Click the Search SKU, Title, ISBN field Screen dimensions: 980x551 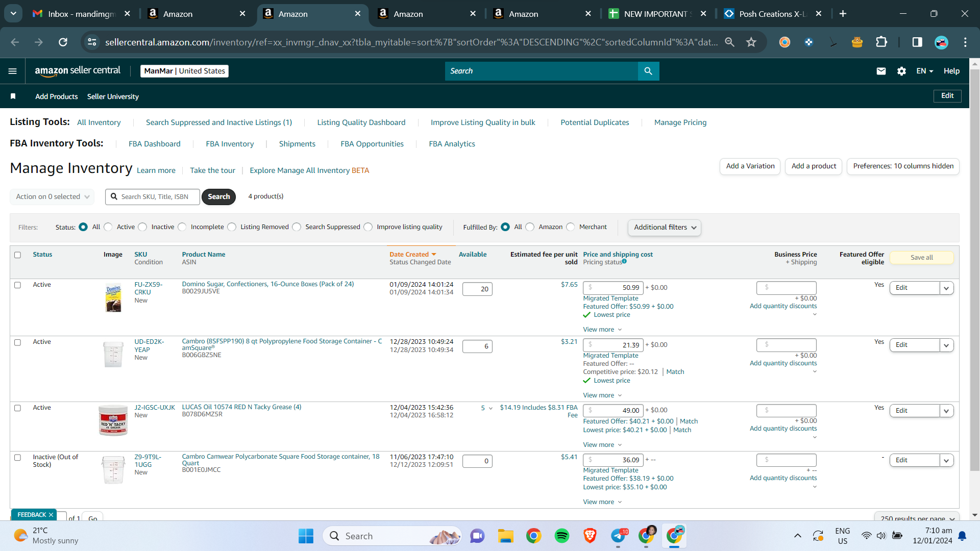(152, 197)
